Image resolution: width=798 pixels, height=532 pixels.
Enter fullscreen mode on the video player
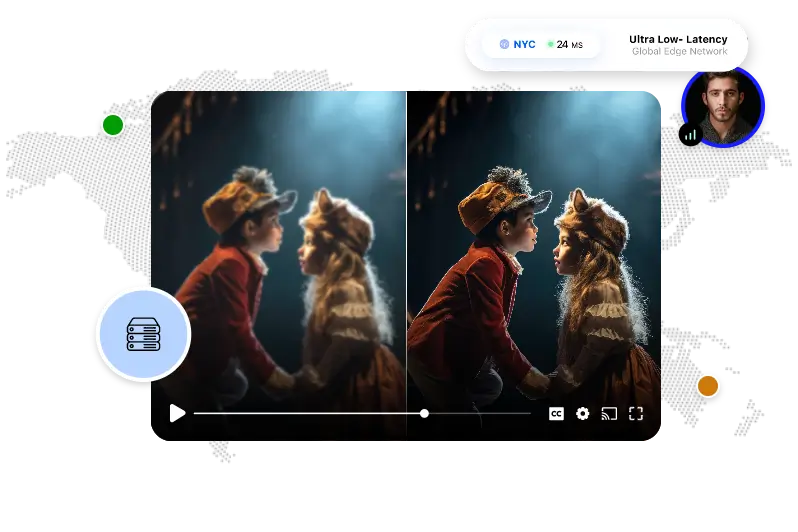636,413
